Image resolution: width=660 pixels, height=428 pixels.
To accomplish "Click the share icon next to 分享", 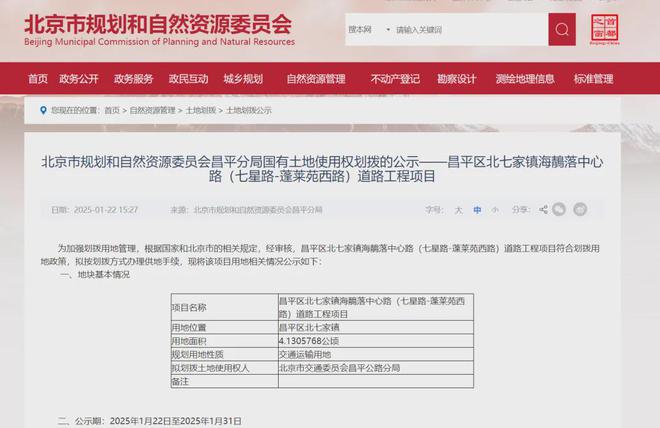I will 543,210.
